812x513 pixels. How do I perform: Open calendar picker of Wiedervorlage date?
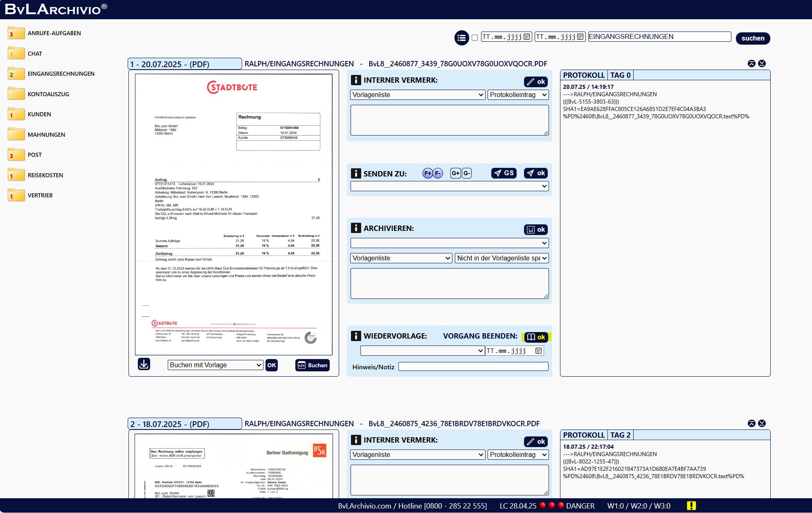538,351
